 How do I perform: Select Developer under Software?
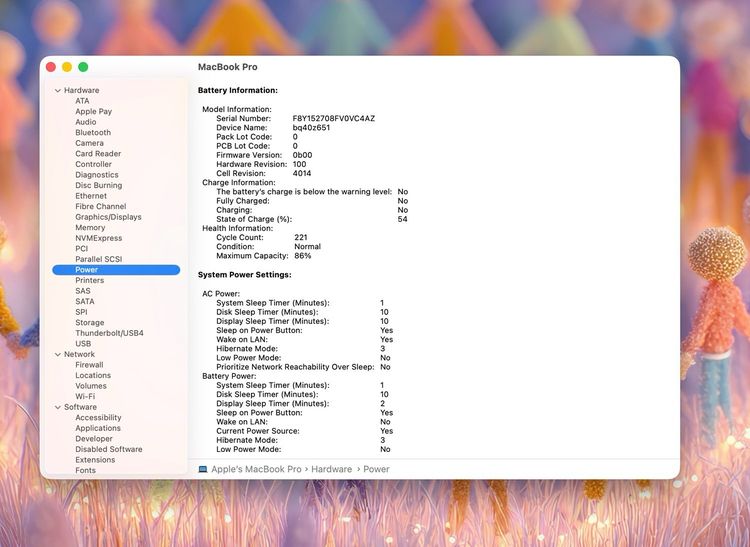click(x=94, y=438)
